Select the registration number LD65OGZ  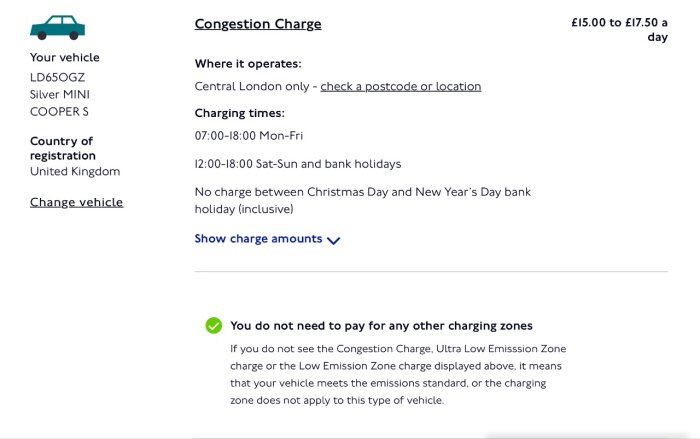(x=57, y=77)
